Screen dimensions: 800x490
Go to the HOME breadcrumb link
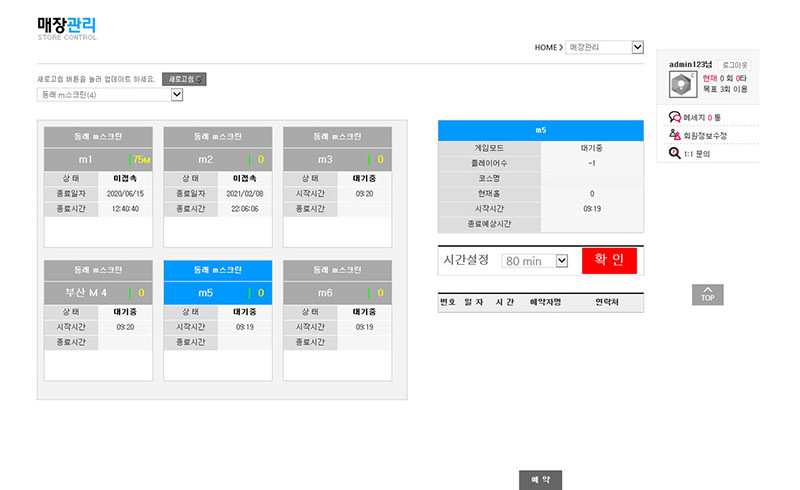[x=545, y=47]
